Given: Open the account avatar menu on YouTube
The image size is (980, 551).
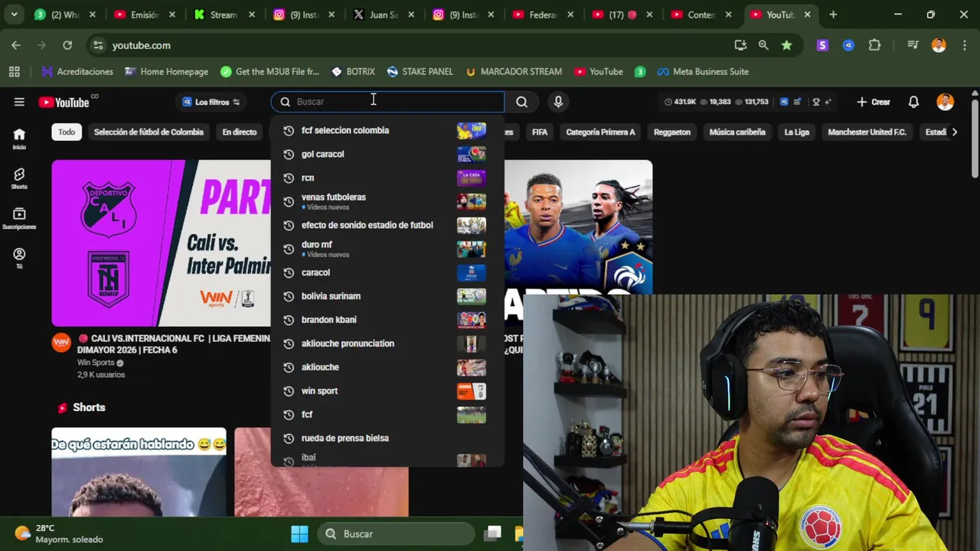Looking at the screenshot, I should click(x=945, y=102).
